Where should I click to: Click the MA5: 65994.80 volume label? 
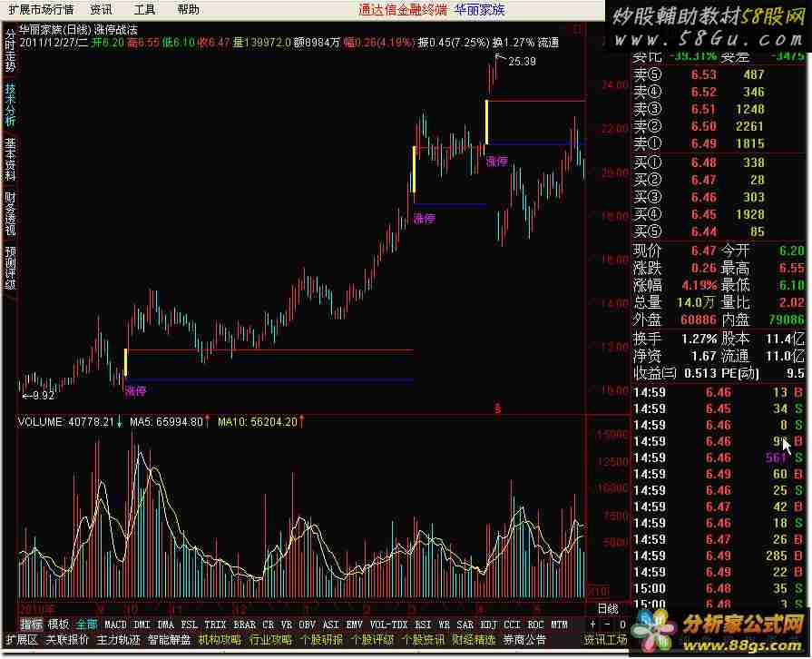pyautogui.click(x=166, y=422)
